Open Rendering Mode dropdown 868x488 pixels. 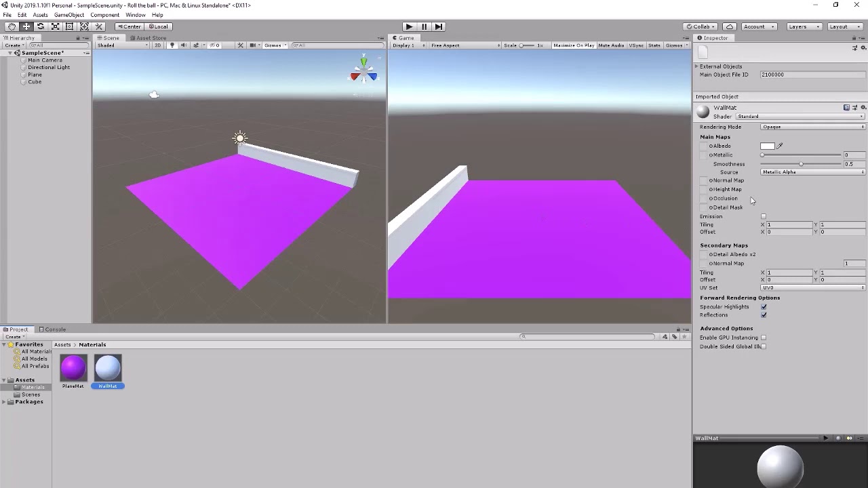(x=813, y=127)
